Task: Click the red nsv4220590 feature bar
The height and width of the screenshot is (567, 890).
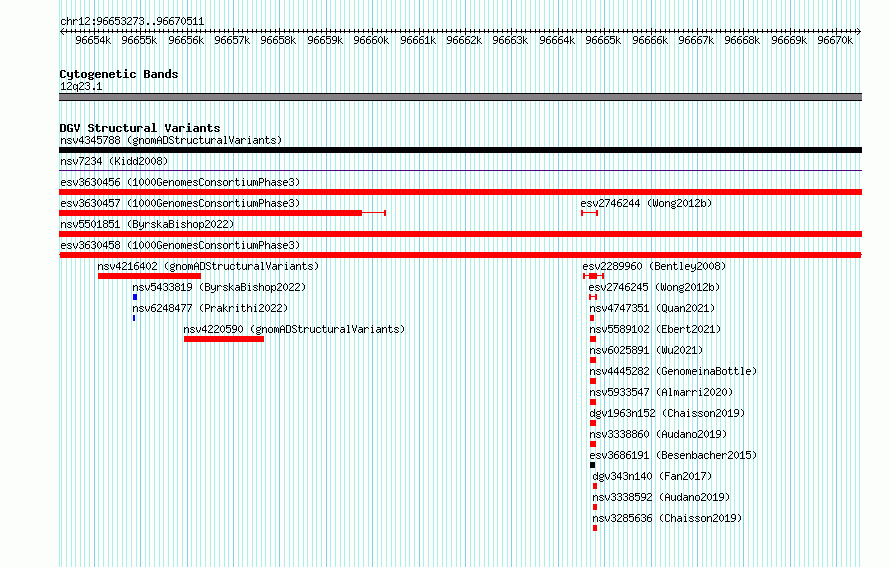Action: pos(224,339)
